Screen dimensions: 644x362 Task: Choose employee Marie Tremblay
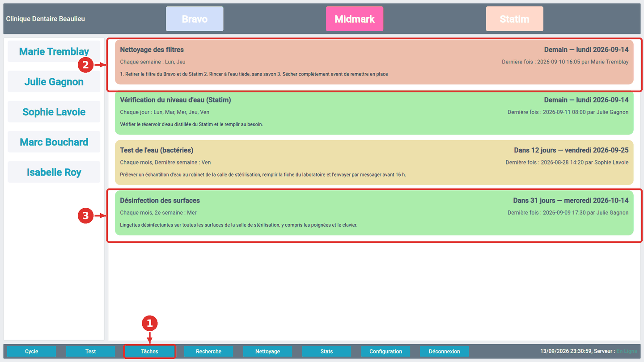coord(54,51)
